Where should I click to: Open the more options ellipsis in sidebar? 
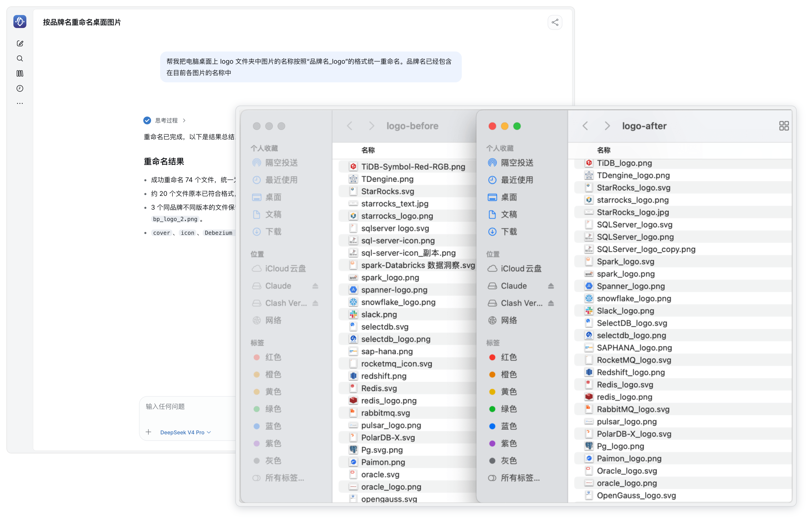pyautogui.click(x=20, y=103)
